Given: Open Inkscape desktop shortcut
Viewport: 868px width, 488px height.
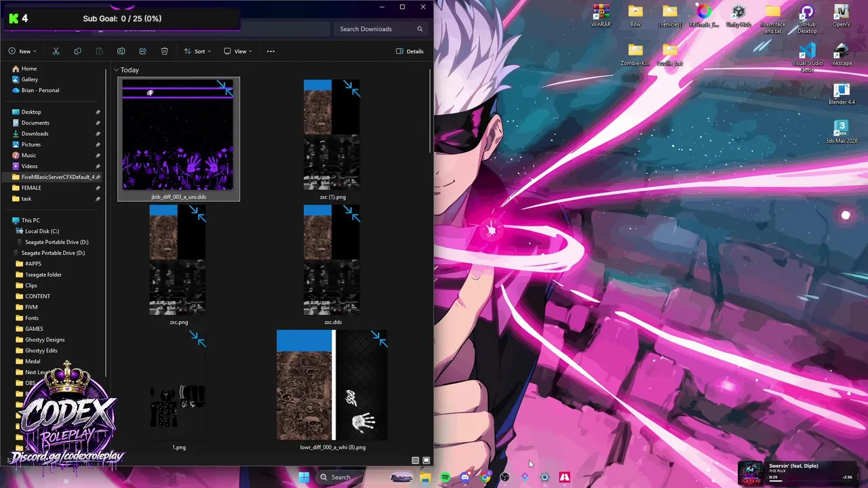Looking at the screenshot, I should 842,55.
